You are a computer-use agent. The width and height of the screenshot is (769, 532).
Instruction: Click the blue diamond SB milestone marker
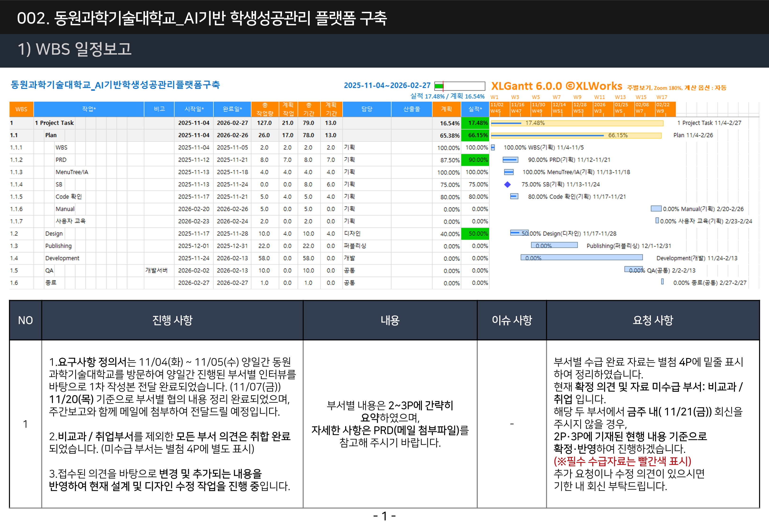pyautogui.click(x=507, y=184)
